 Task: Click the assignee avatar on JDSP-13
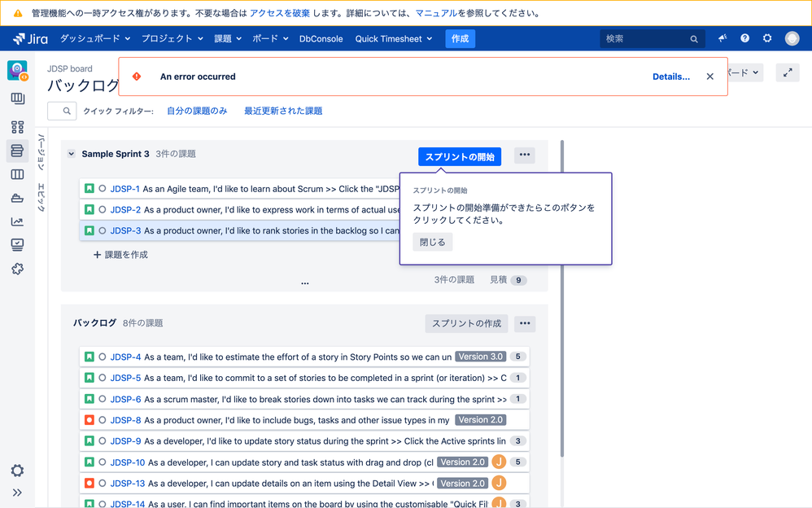tap(499, 483)
